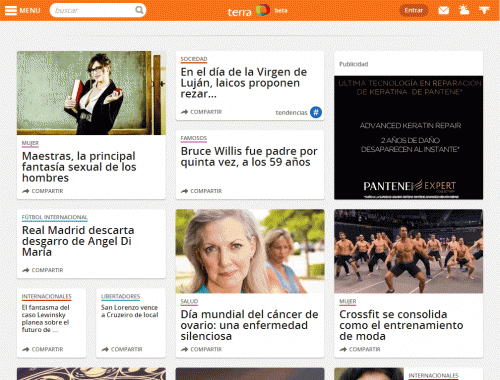The image size is (500, 380).
Task: Open the hamburger MENU icon
Action: [x=11, y=10]
